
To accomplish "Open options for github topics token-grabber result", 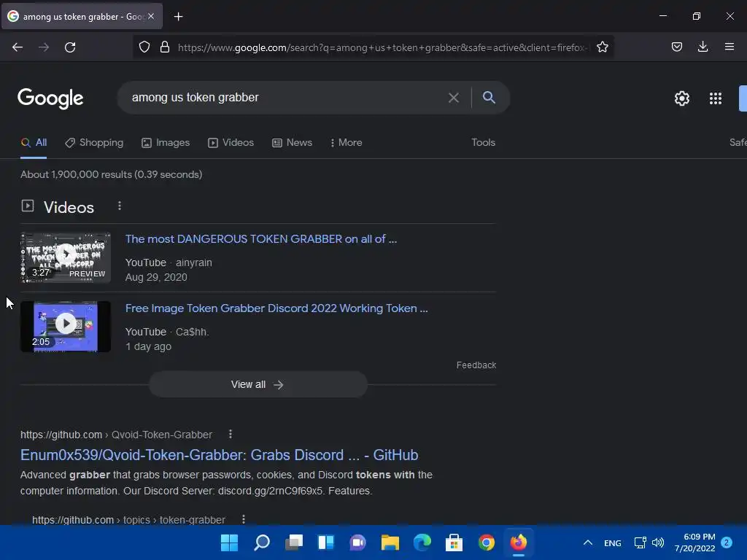I will point(244,519).
